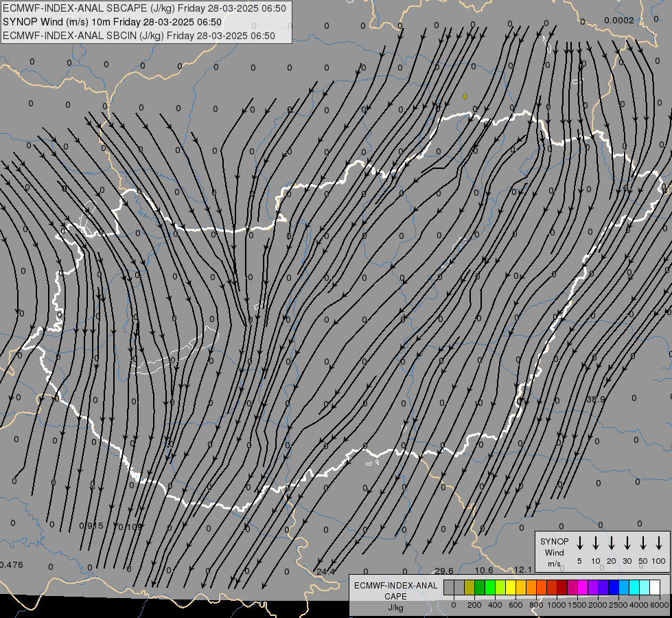The image size is (672, 618).
Task: Click the 0.109 value on the map
Action: click(130, 527)
